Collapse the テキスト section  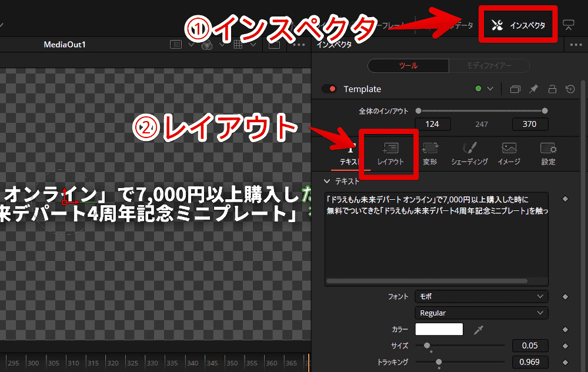(x=328, y=182)
